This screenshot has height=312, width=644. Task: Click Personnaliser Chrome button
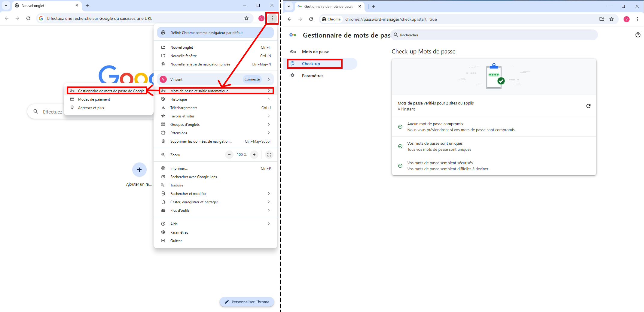247,302
